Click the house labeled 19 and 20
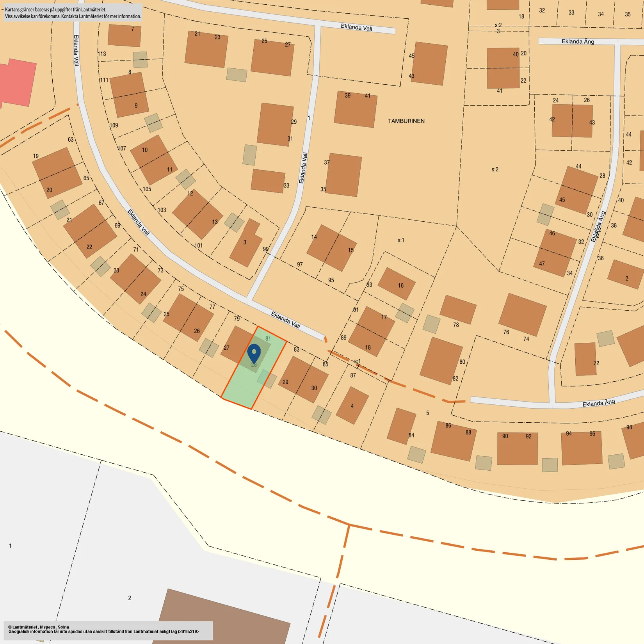 click(x=57, y=173)
